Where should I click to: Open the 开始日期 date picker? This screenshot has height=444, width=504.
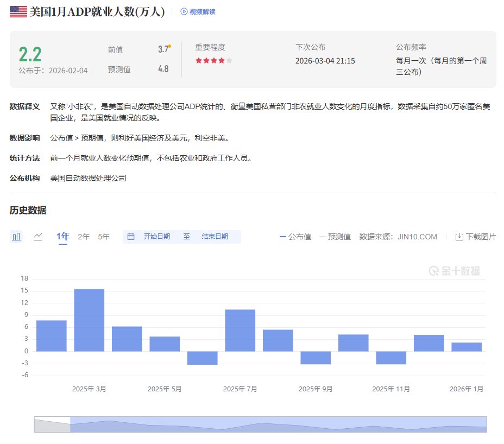point(157,237)
